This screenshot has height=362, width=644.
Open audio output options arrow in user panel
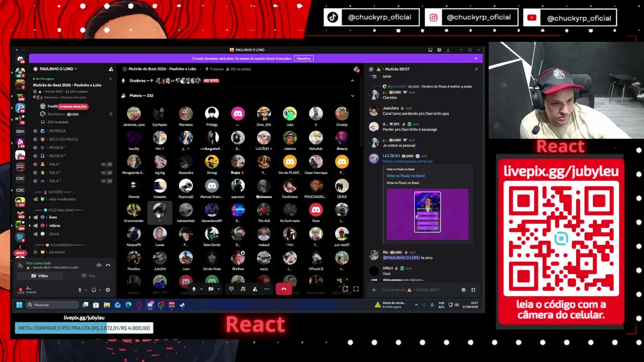pyautogui.click(x=99, y=290)
